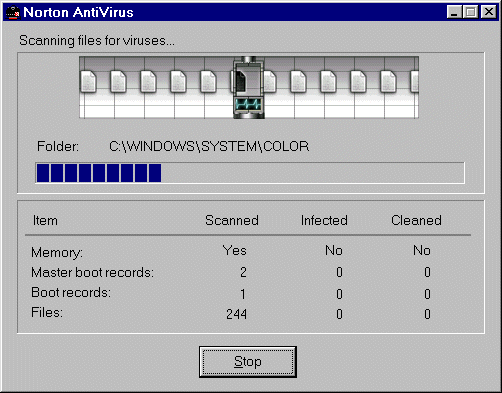Click the file icon just left of scanner
This screenshot has width=502, height=393.
click(208, 81)
